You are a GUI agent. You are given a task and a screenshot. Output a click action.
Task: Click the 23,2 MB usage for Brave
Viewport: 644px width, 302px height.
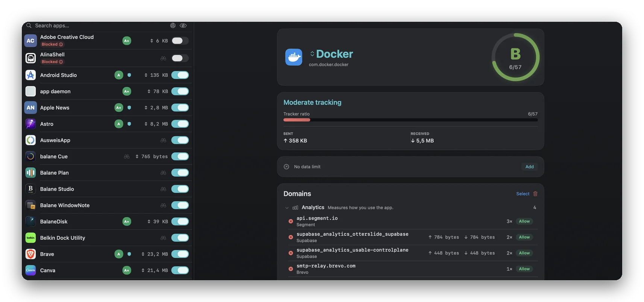tap(155, 254)
